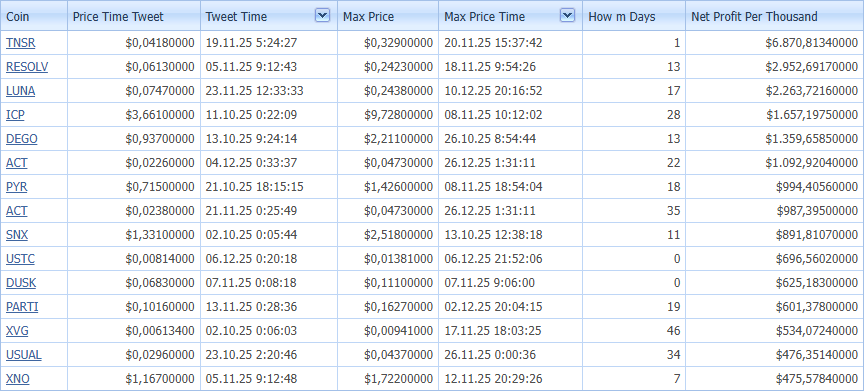
Task: Select RESOLV net profit $2.952,69170000
Action: [811, 67]
